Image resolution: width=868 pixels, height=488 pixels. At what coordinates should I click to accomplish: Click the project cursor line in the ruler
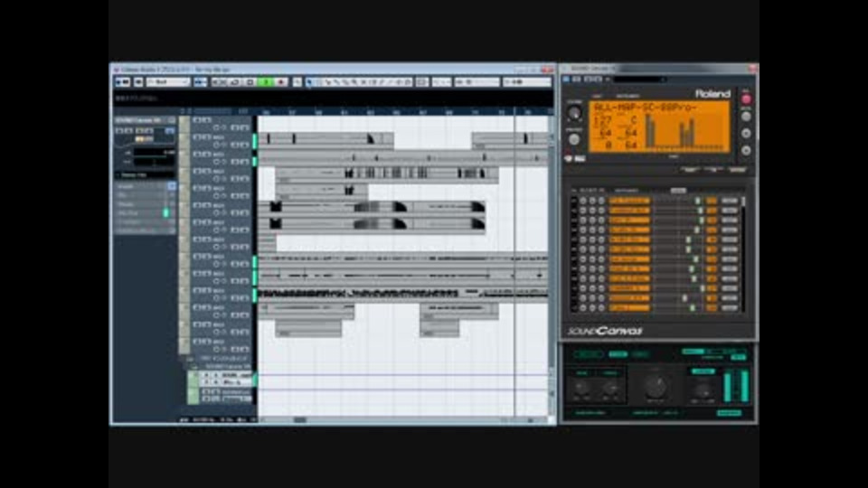pos(515,111)
